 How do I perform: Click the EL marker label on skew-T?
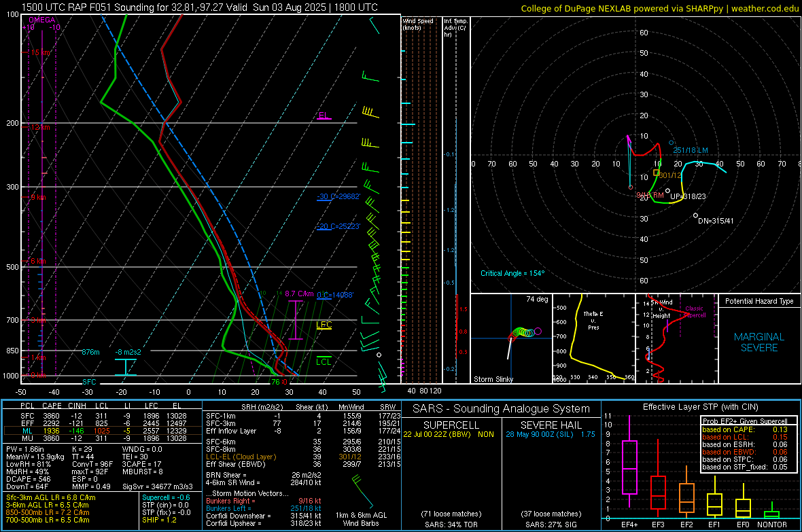324,116
